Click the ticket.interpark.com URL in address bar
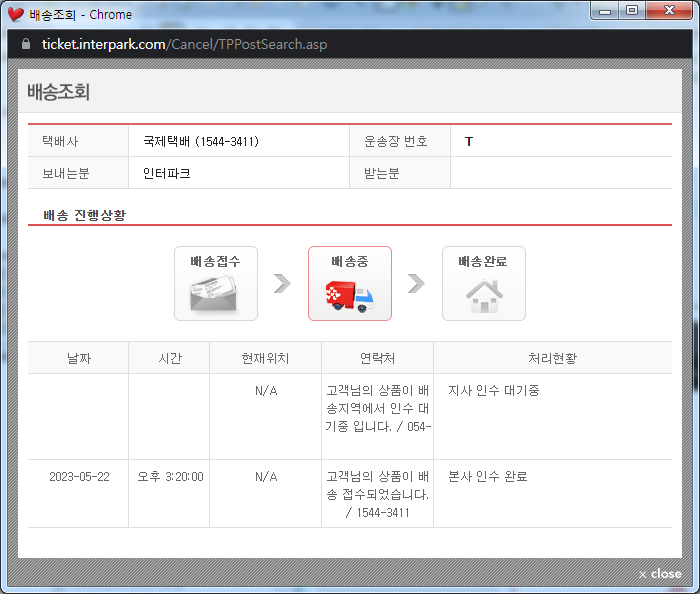The width and height of the screenshot is (700, 594). coord(184,44)
